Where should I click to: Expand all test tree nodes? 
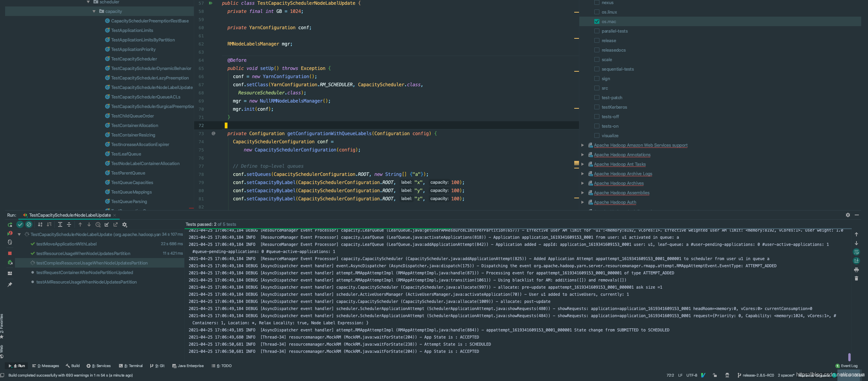pyautogui.click(x=60, y=224)
